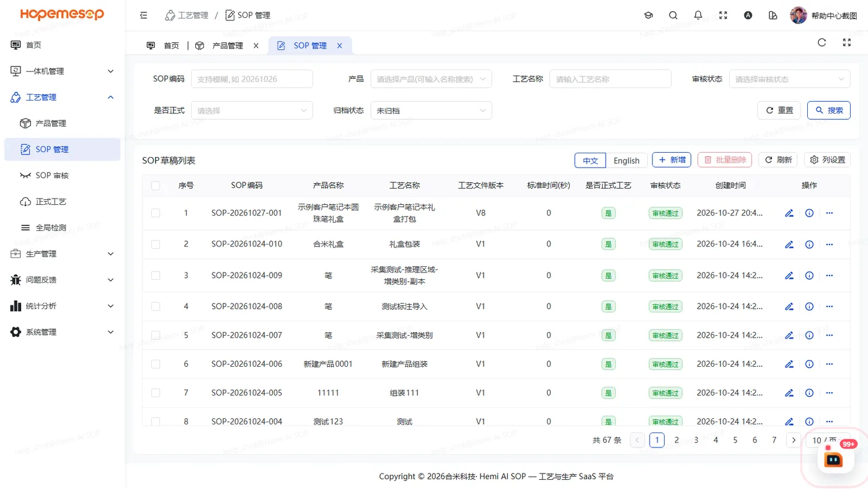This screenshot has height=489, width=868.
Task: Click the header search magnifier icon
Action: click(x=673, y=16)
